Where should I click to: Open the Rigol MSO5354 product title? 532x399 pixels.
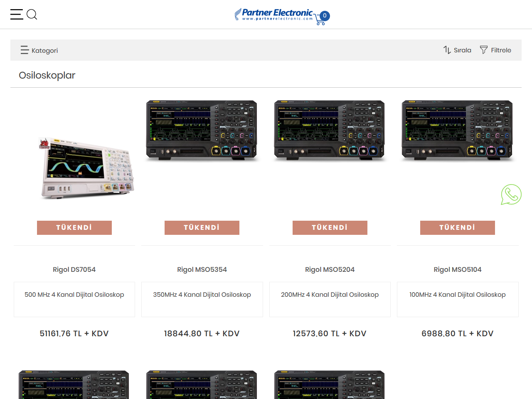click(202, 269)
